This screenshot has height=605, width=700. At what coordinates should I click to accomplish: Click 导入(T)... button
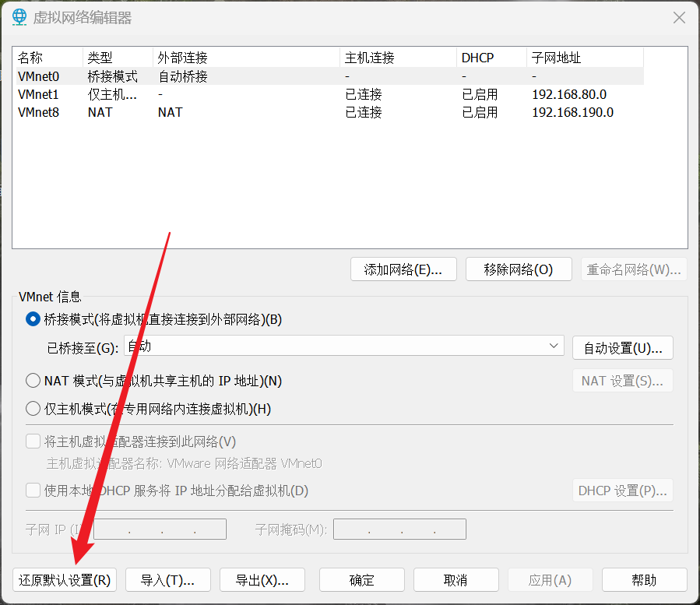168,580
